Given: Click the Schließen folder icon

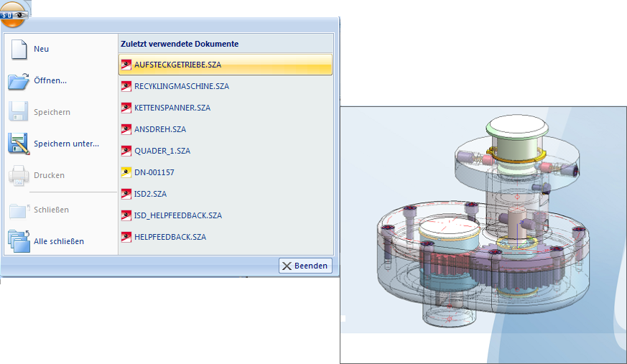Looking at the screenshot, I should (x=19, y=210).
